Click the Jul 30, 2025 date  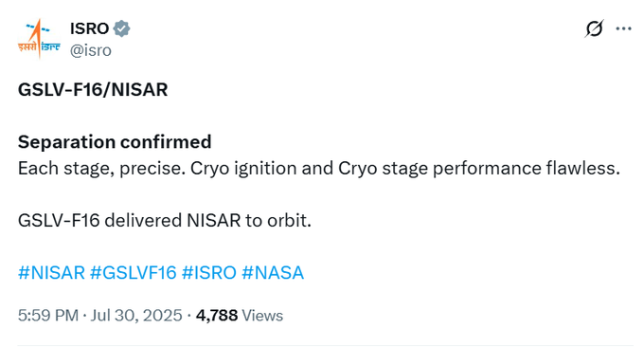[x=136, y=316]
